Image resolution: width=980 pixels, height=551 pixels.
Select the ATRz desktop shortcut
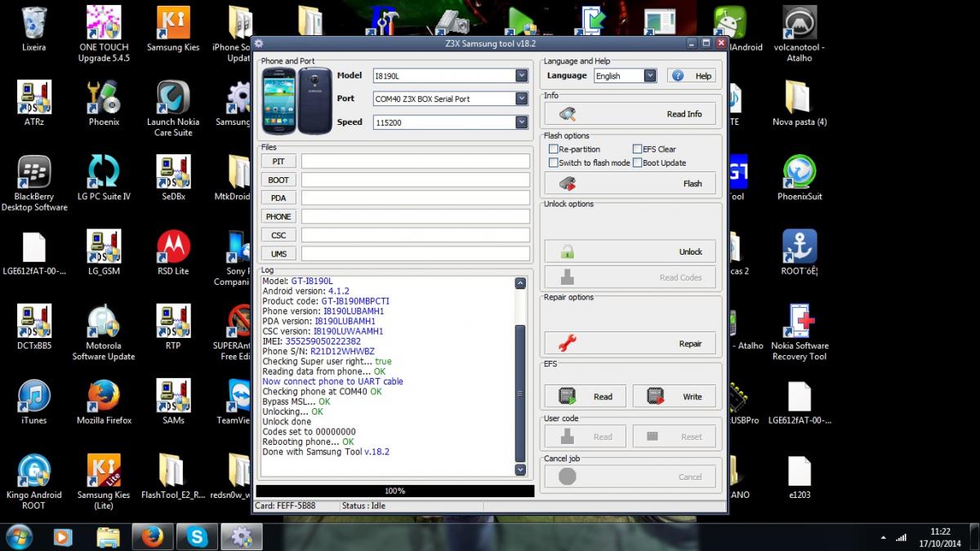(x=34, y=104)
